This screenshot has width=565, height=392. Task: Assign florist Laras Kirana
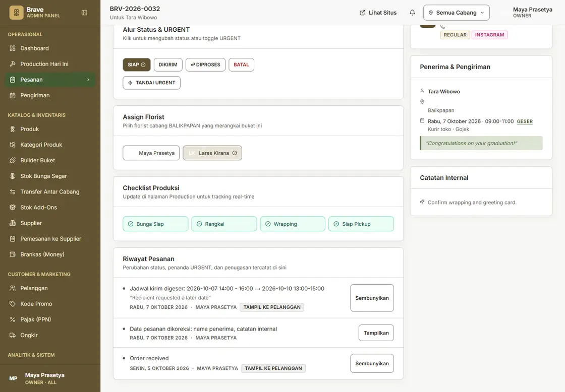(212, 153)
